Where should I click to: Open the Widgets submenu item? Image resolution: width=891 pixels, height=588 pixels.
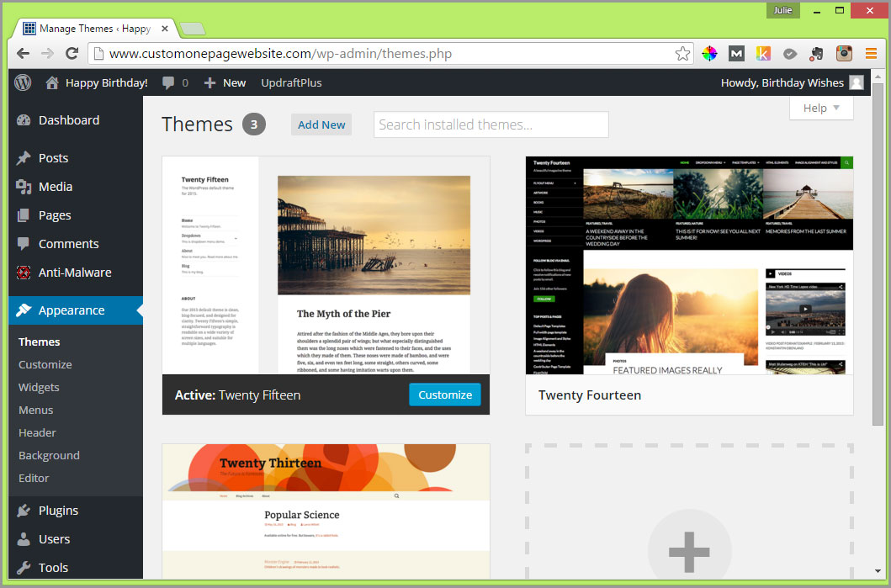coord(39,387)
